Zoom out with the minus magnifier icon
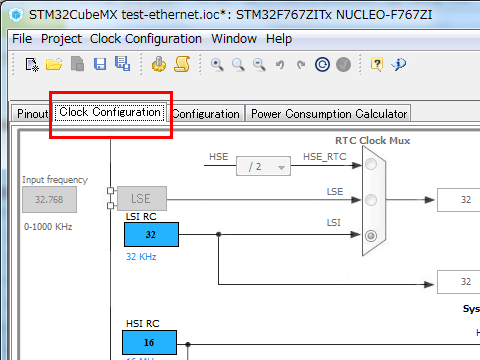The height and width of the screenshot is (360, 480). pos(259,64)
